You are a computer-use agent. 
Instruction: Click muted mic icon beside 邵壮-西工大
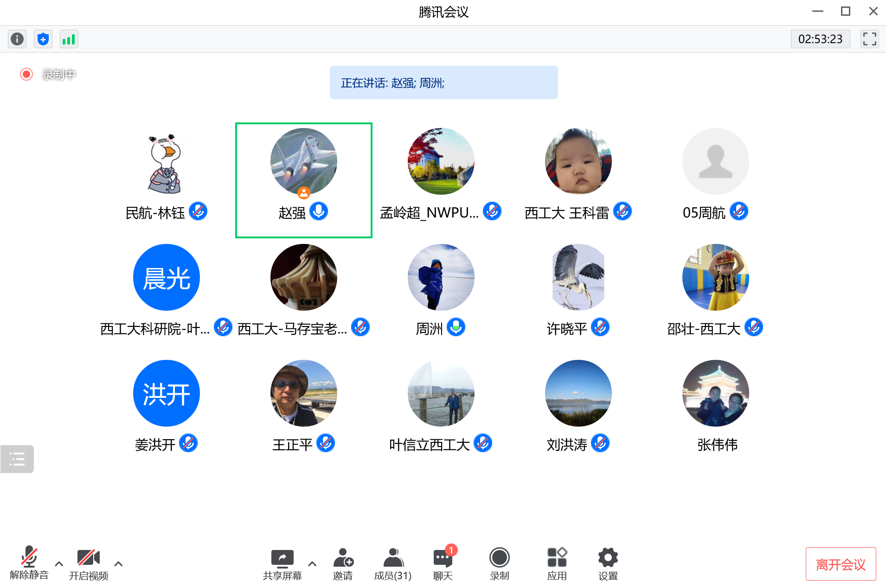754,327
